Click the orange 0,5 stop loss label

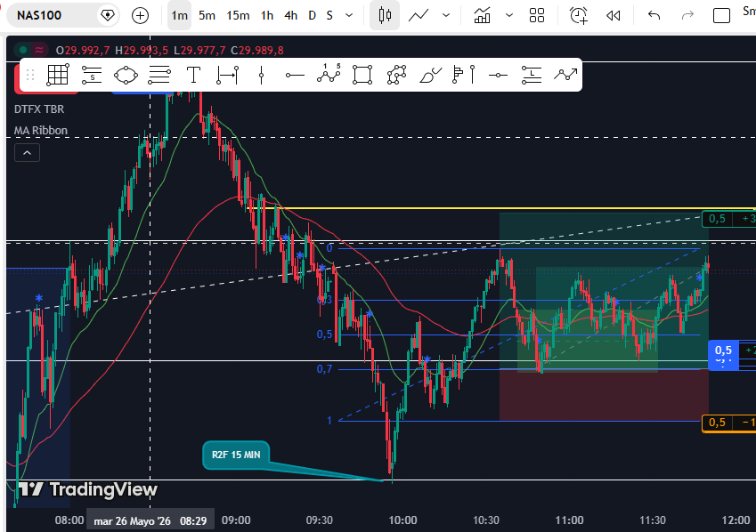pyautogui.click(x=717, y=423)
